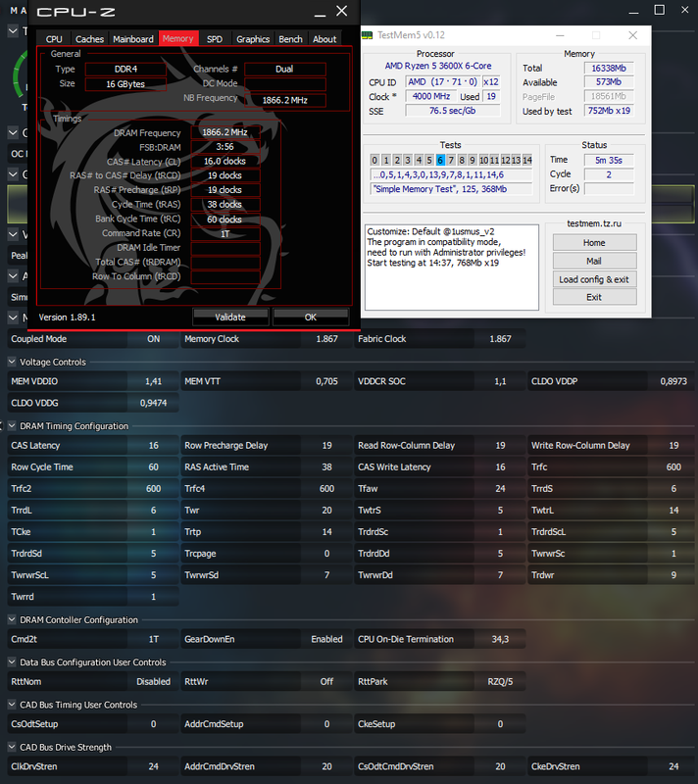Image resolution: width=698 pixels, height=784 pixels.
Task: Click the CLDO VDDG value 0,9474
Action: [154, 403]
